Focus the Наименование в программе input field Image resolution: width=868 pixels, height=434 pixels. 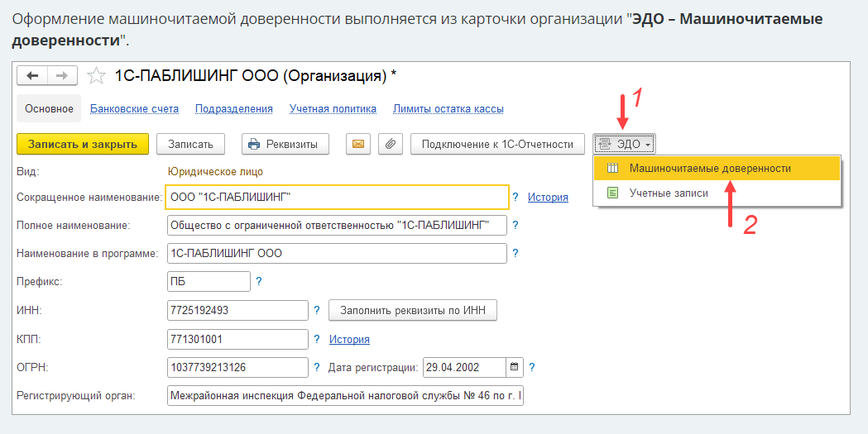337,254
